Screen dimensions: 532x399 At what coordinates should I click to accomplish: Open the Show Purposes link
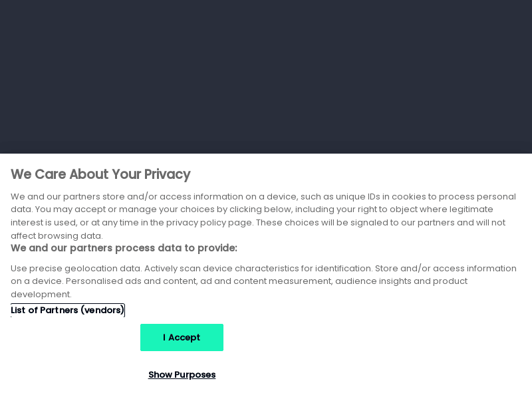click(182, 374)
